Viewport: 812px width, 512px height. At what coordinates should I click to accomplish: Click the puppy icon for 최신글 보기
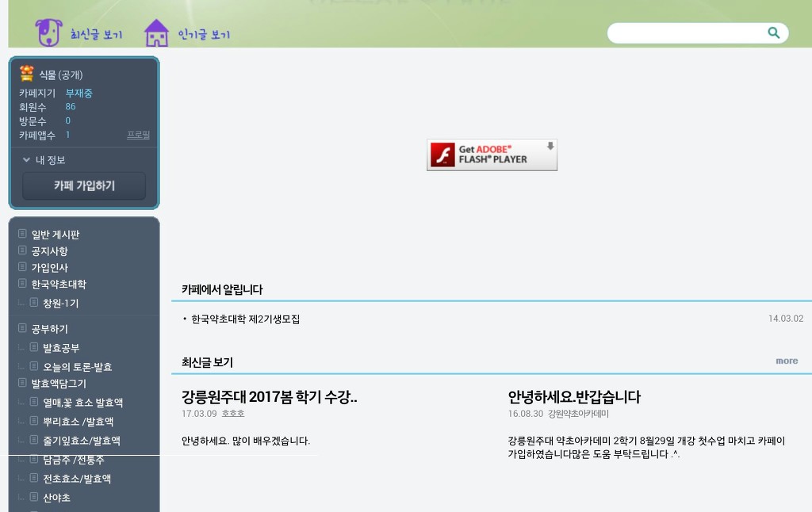point(48,33)
